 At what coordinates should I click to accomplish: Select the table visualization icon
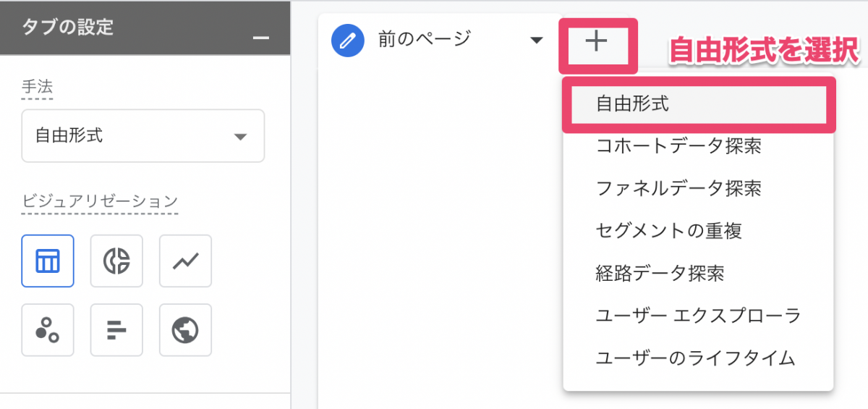coord(48,261)
